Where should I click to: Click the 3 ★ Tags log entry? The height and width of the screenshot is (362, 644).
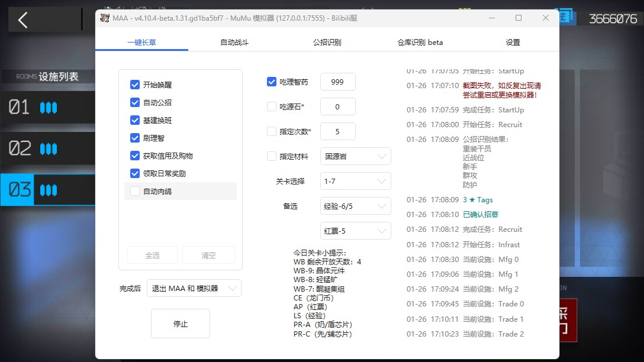coord(478,199)
